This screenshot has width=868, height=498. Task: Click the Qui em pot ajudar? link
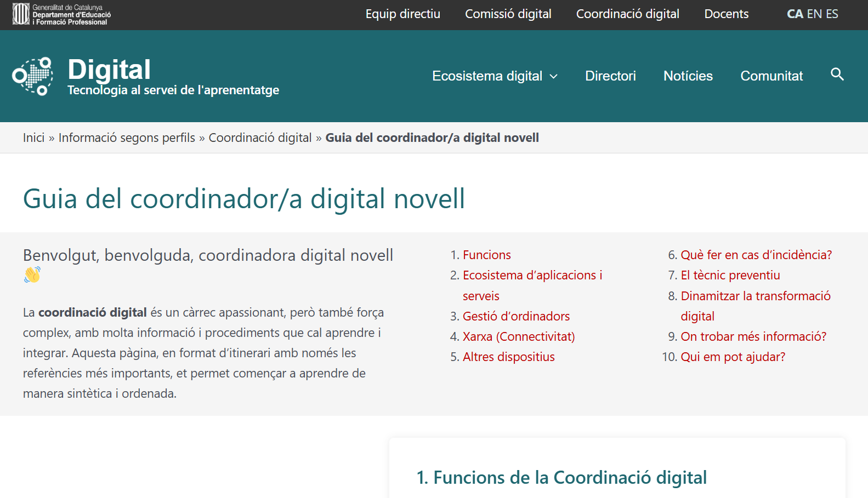(x=733, y=357)
